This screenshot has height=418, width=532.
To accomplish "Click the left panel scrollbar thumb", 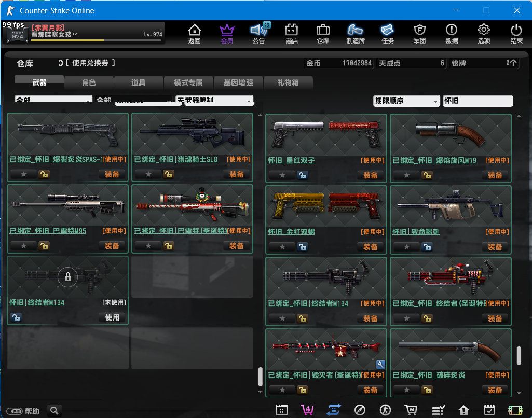I will coord(260,377).
